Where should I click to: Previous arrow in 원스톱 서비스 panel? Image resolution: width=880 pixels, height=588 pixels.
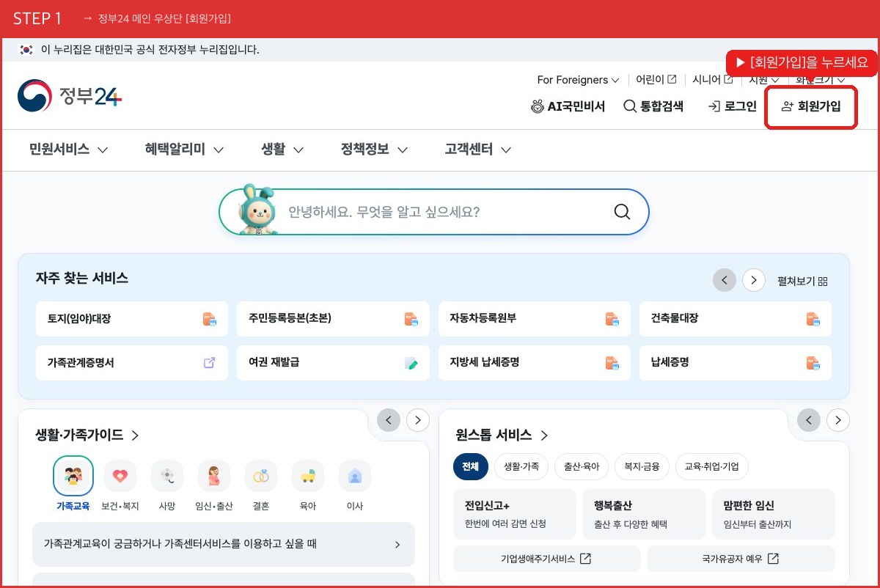point(809,420)
